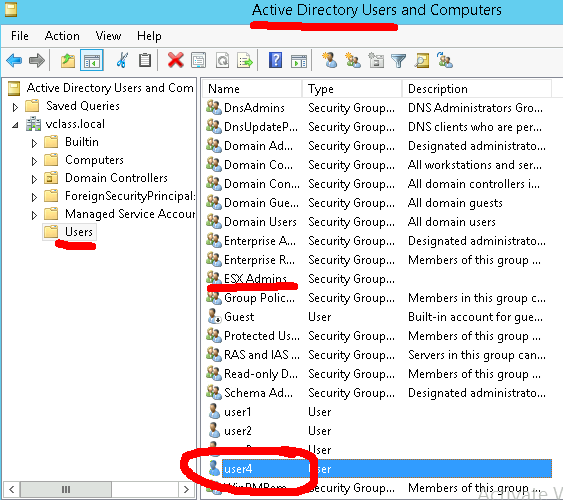This screenshot has height=500, width=563.
Task: Toggle the Action Pane toolbar icon
Action: 299,61
